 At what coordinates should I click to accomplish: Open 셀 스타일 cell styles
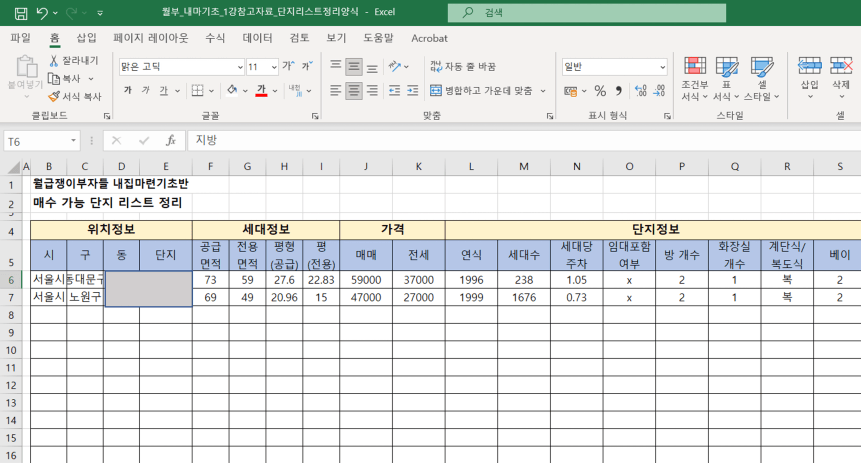tap(762, 79)
